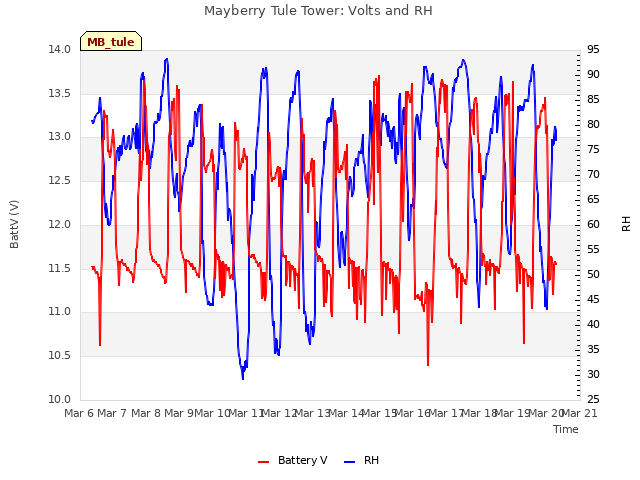Click the 'Mar 13' date label
The width and height of the screenshot is (640, 480).
click(x=312, y=413)
